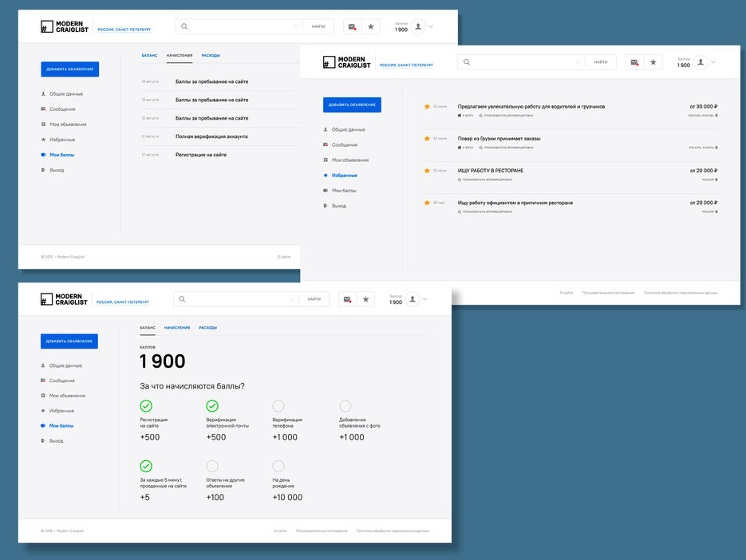Toggle 'Добавление объявления с фото' circle
Image resolution: width=746 pixels, height=560 pixels.
[x=345, y=406]
